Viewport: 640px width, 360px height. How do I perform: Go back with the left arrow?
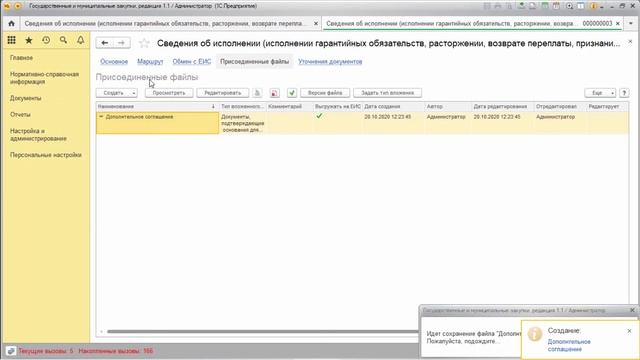(x=105, y=43)
